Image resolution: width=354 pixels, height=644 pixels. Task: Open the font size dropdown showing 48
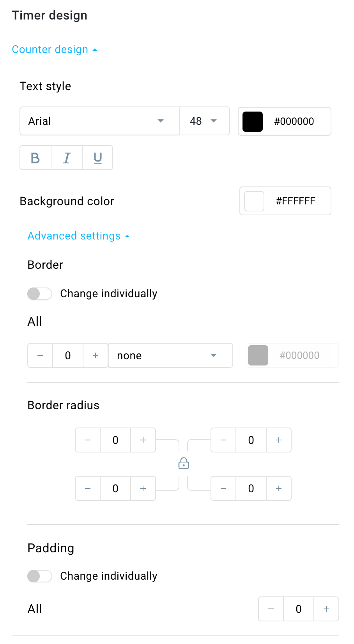coord(204,121)
